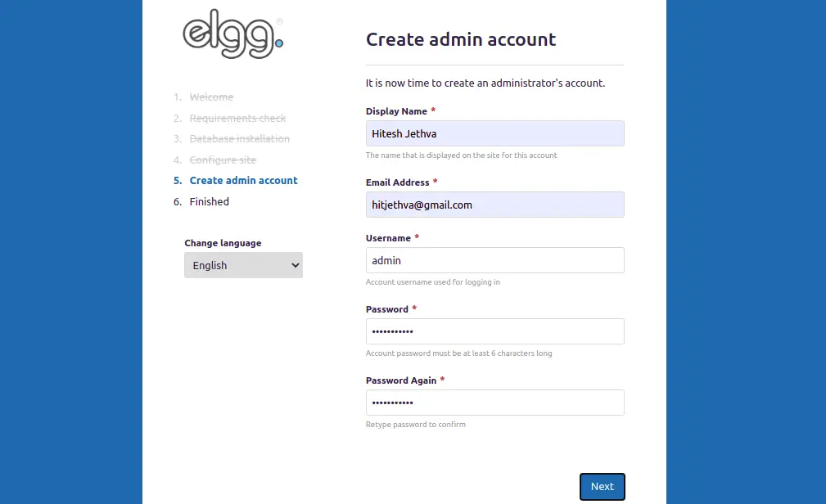
Task: Click into the Email Address field
Action: 494,205
